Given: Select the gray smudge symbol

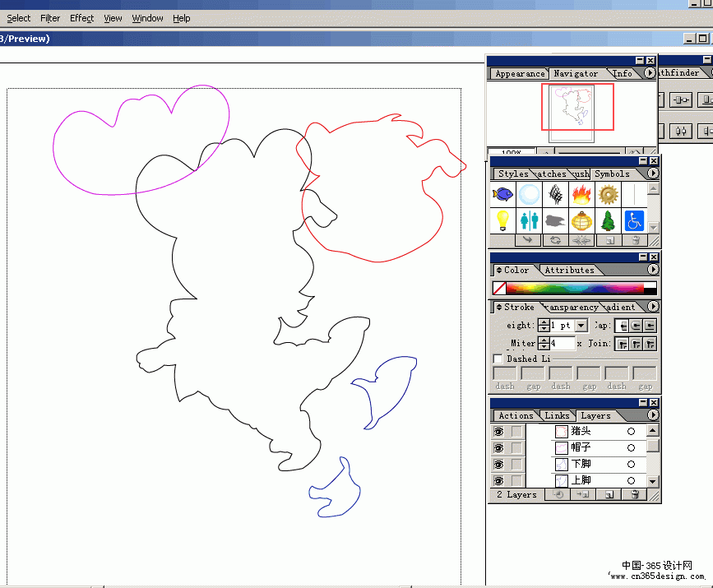Looking at the screenshot, I should coord(555,221).
